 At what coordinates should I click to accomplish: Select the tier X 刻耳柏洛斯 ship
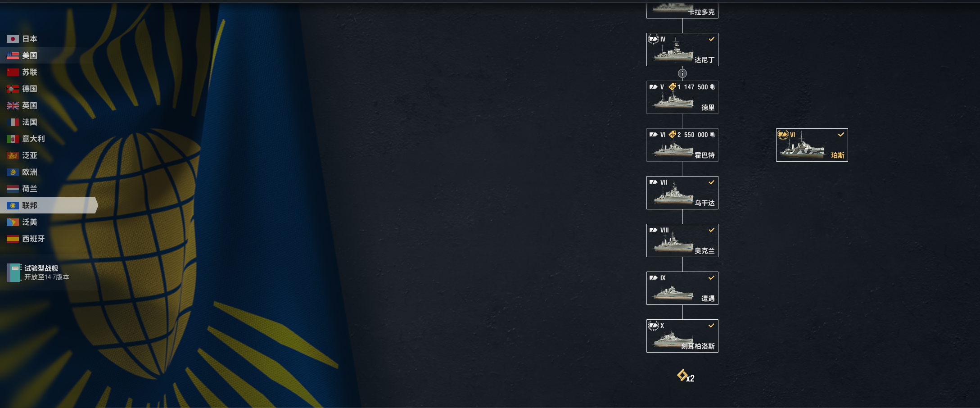point(682,336)
